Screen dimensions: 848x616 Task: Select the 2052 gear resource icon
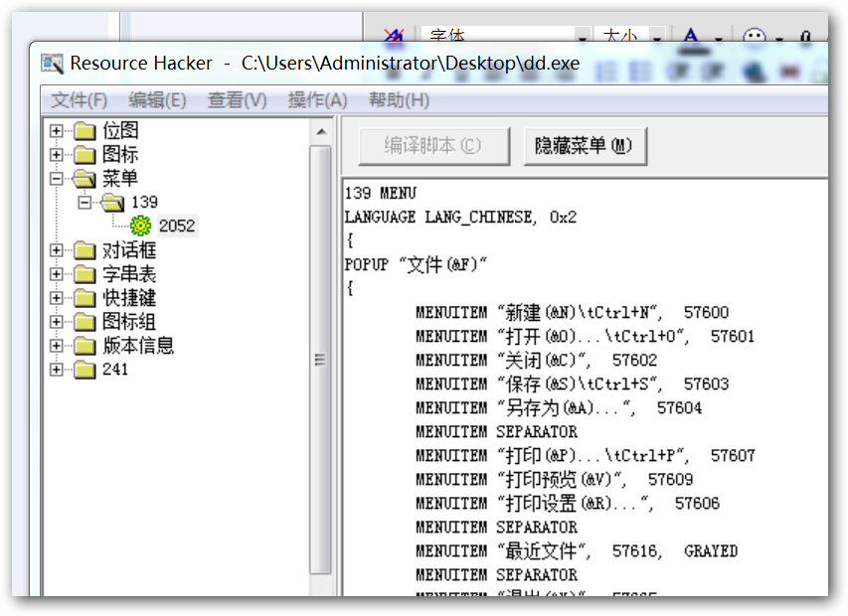140,226
